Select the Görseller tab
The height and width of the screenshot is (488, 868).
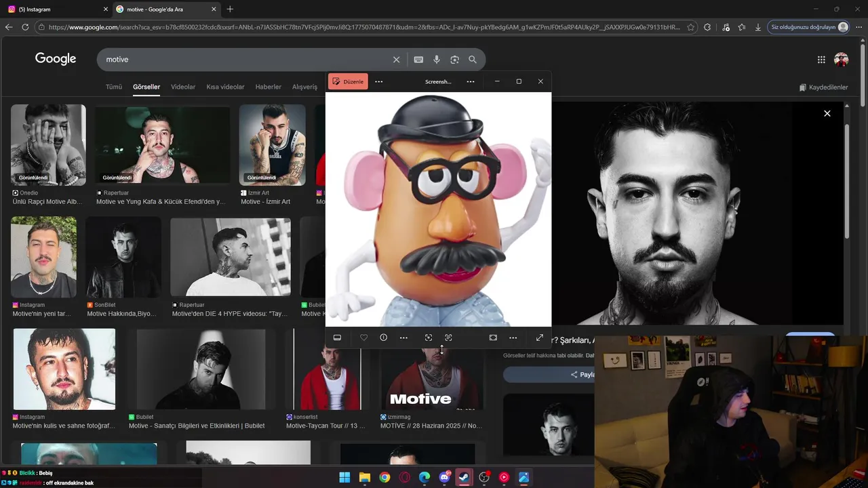click(146, 87)
